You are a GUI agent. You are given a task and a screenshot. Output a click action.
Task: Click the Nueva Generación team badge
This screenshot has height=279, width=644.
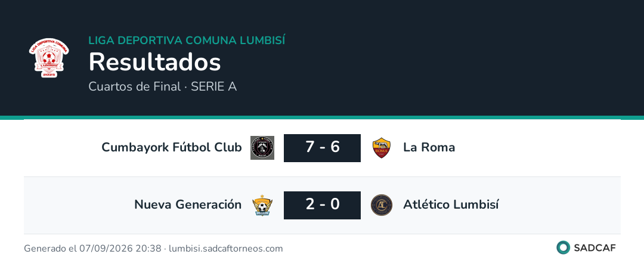(262, 205)
